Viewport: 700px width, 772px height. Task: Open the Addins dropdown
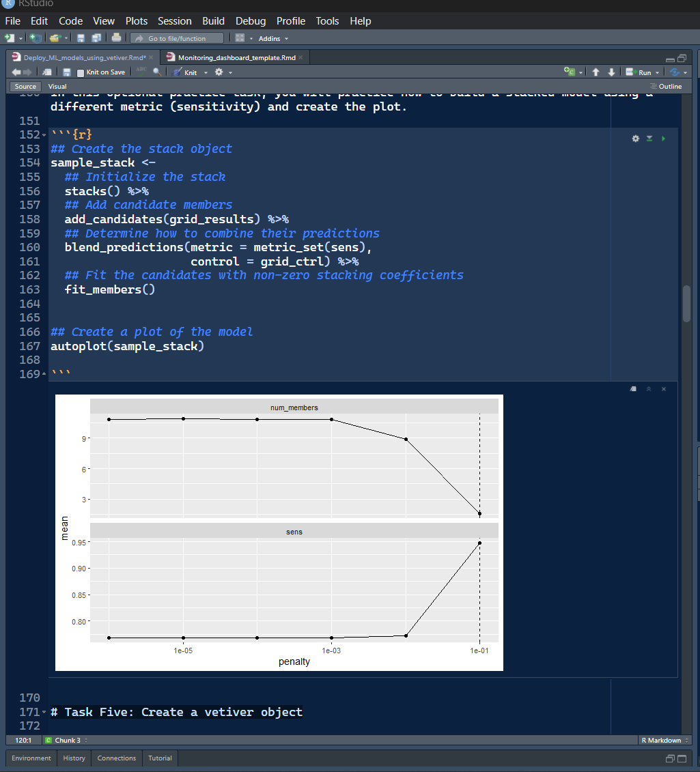[x=273, y=38]
